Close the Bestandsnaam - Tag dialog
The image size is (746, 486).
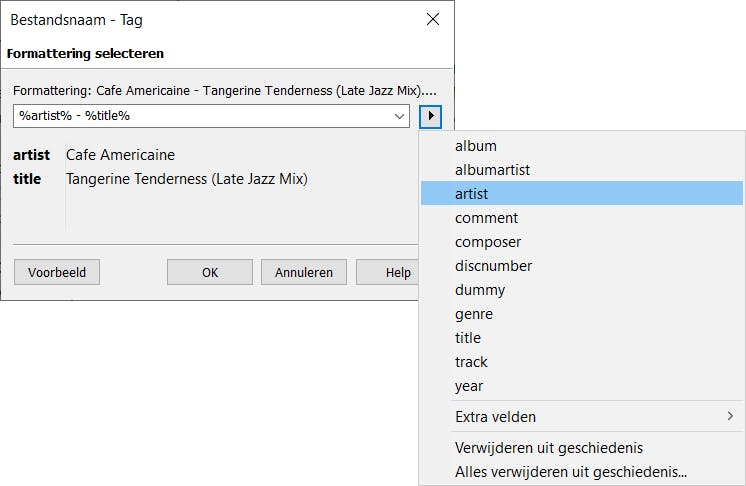pos(433,19)
